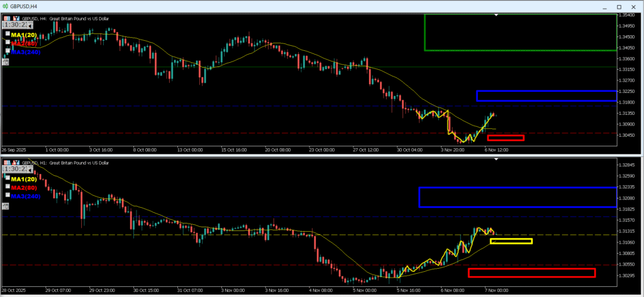Viewport: 644px width, 297px height.
Task: Click the grid icon in H4 chart header
Action: click(x=6, y=18)
